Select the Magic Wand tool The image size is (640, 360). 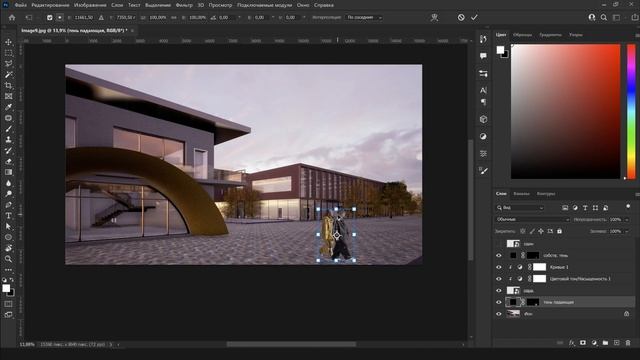8,75
